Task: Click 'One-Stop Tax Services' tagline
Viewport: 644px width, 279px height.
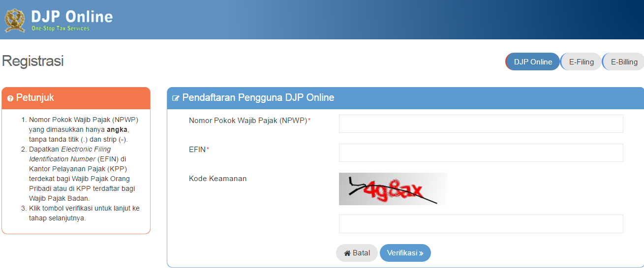Action: (x=61, y=29)
